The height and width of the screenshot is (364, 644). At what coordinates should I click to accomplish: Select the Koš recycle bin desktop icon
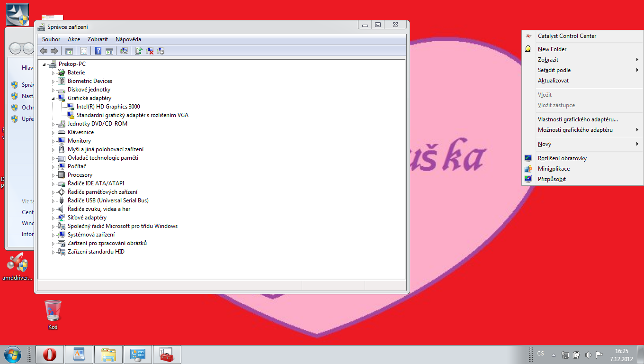pyautogui.click(x=53, y=315)
